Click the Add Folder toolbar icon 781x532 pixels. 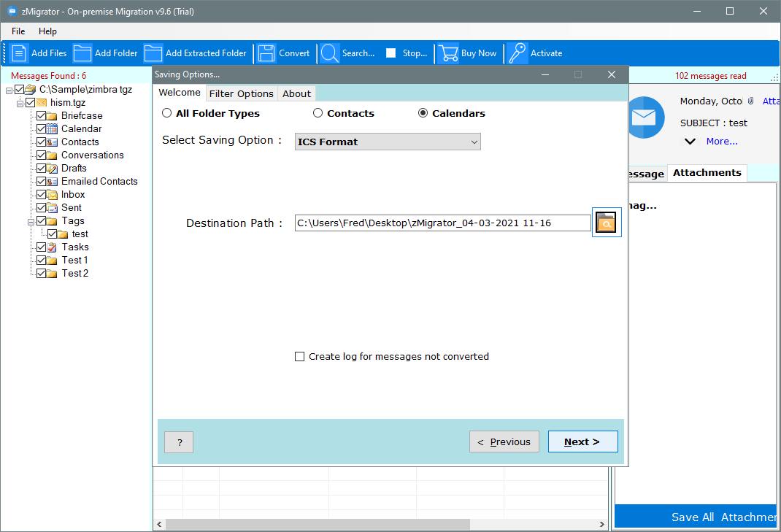click(x=82, y=53)
